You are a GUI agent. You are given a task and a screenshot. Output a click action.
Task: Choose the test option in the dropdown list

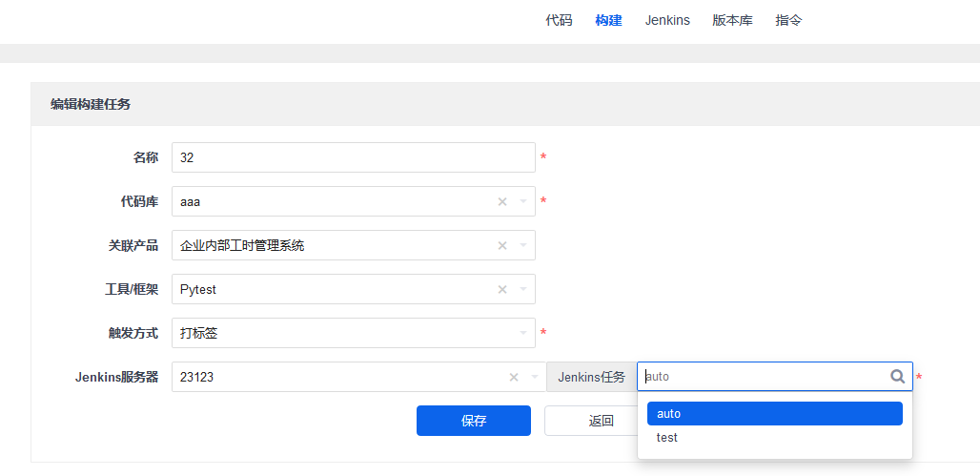pos(667,438)
